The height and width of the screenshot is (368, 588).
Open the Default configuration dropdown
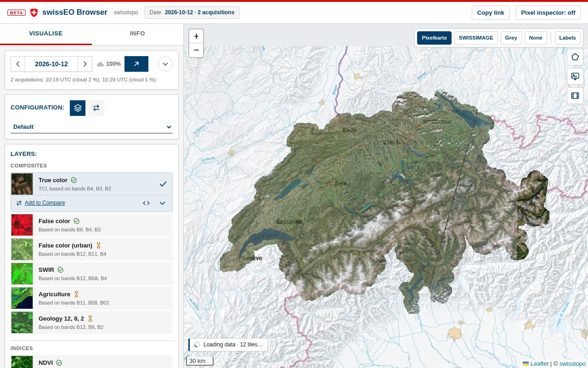pyautogui.click(x=91, y=127)
